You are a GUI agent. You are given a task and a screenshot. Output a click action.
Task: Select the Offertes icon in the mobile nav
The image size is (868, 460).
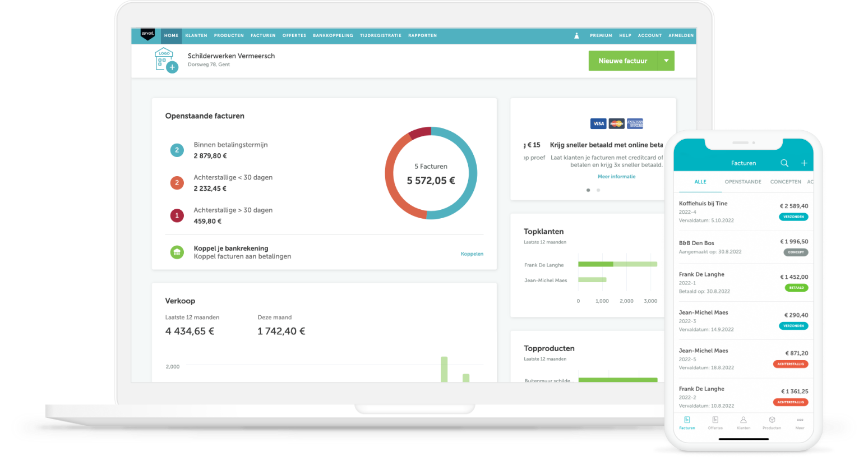coord(715,422)
